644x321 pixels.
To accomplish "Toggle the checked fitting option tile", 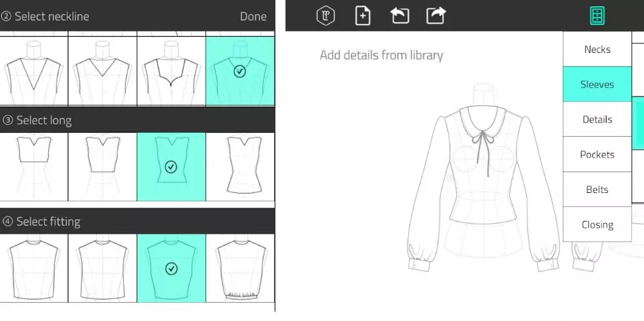I will [171, 268].
